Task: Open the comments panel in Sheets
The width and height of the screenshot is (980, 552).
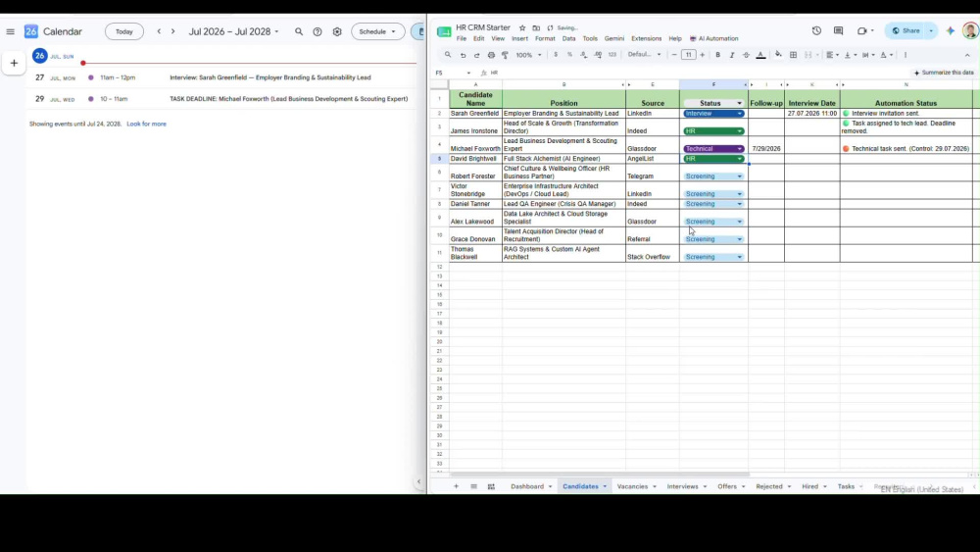Action: (x=838, y=30)
